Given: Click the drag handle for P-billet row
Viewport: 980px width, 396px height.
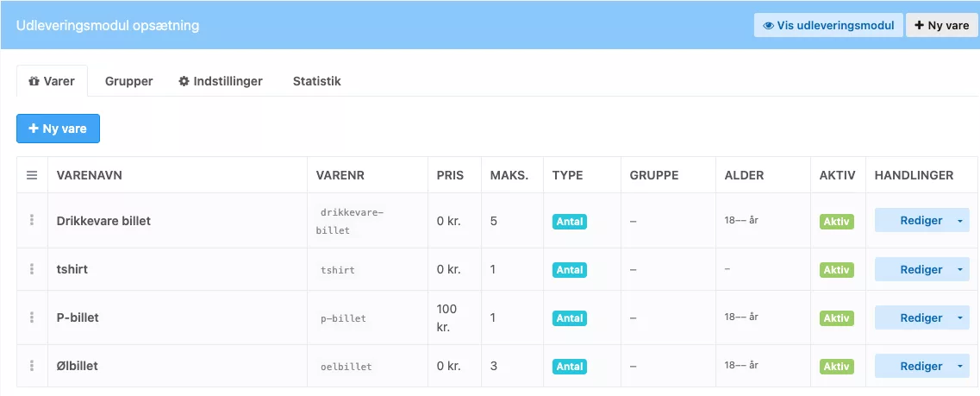Looking at the screenshot, I should coord(32,317).
